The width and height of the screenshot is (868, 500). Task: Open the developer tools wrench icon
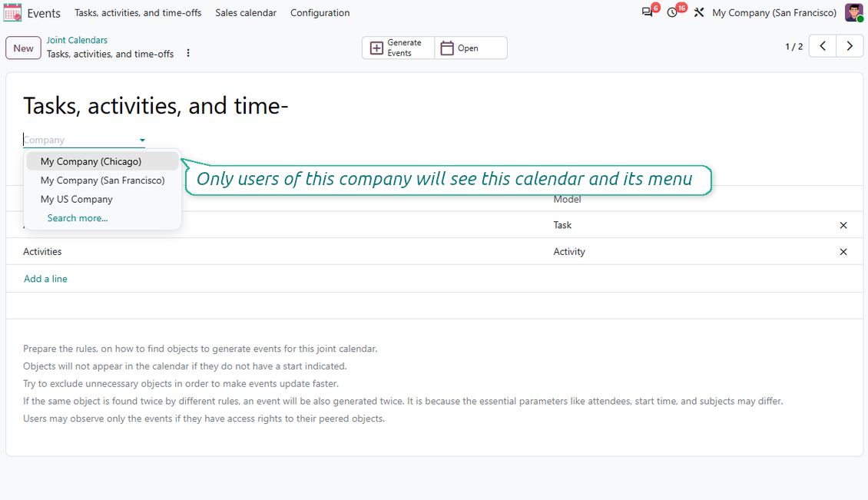pyautogui.click(x=698, y=12)
